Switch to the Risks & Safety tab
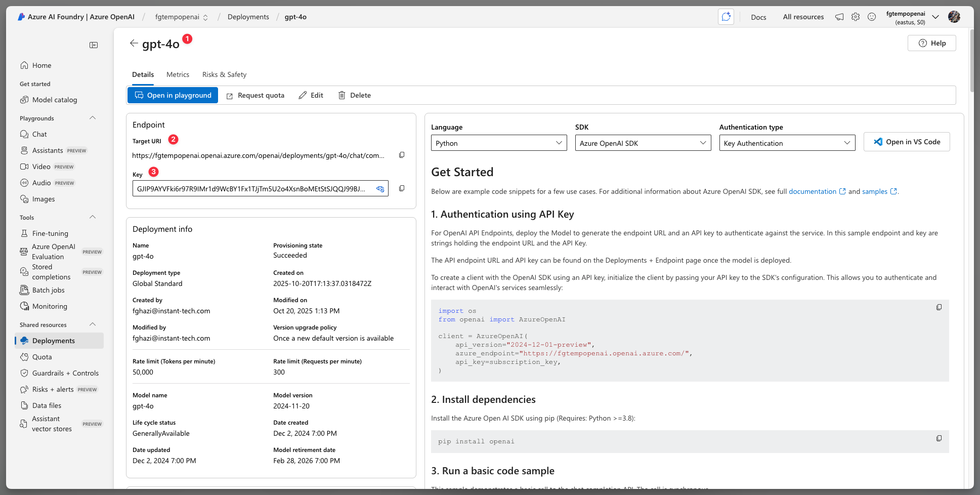The image size is (980, 495). click(224, 74)
